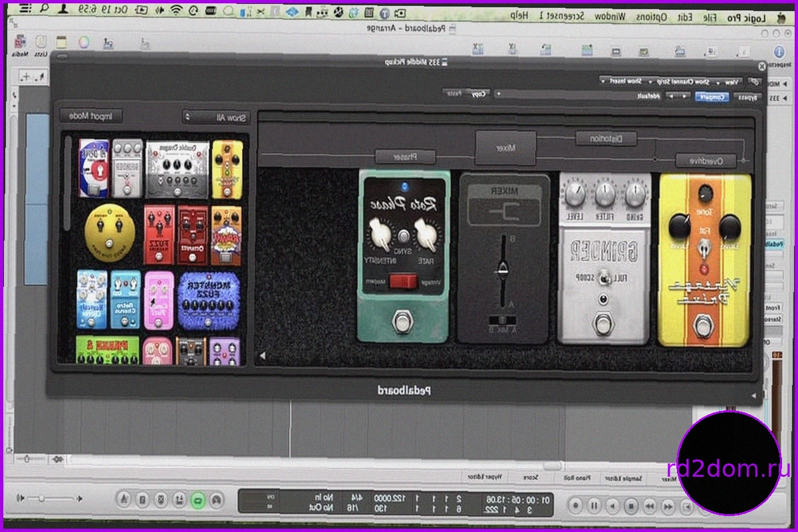Click the Retro Chorus pedal icon

pos(126,299)
